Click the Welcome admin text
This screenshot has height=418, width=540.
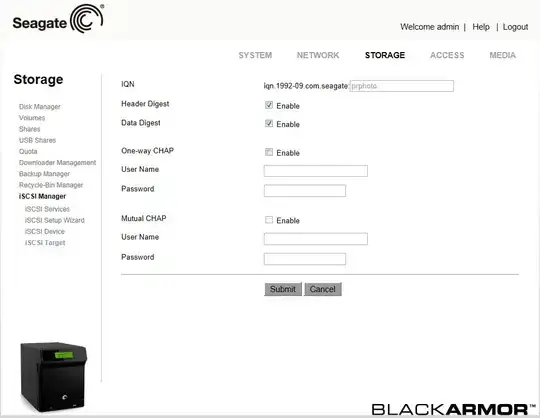pos(429,27)
